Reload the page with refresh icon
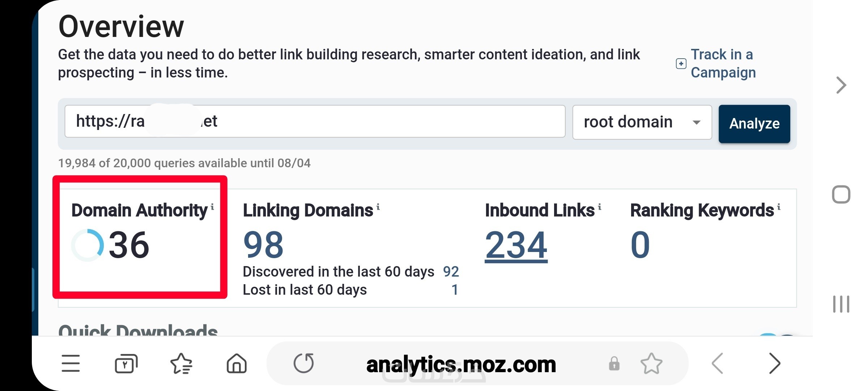 point(303,363)
